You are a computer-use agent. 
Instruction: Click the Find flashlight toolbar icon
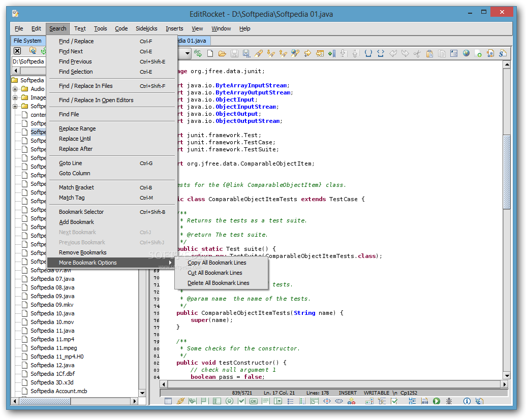point(259,53)
